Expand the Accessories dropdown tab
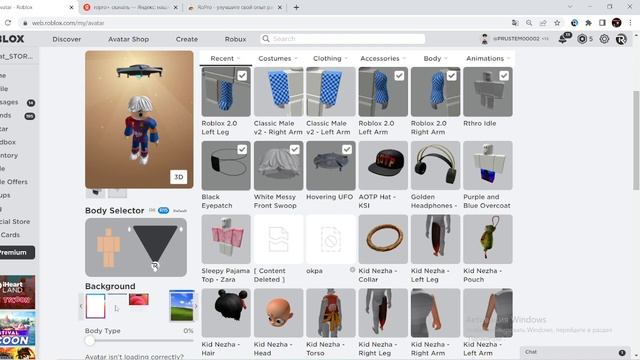 pyautogui.click(x=383, y=58)
